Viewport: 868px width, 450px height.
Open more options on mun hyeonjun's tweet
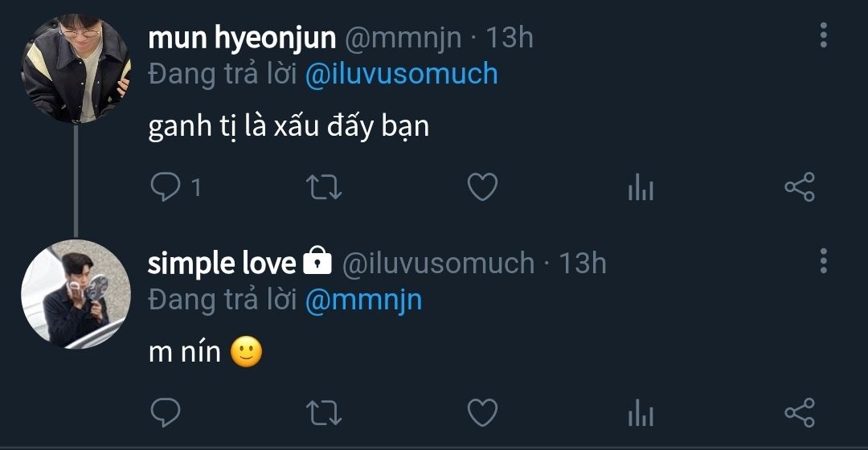[x=823, y=35]
